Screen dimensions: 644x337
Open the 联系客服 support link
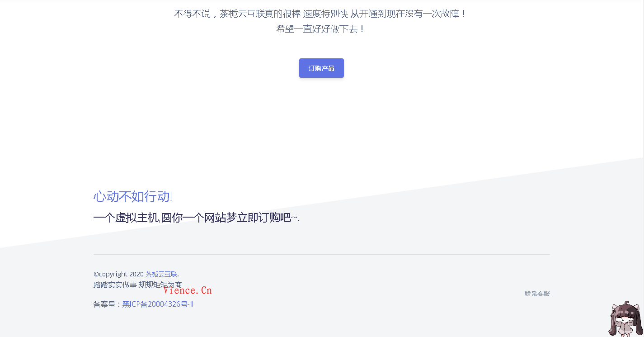click(x=537, y=294)
